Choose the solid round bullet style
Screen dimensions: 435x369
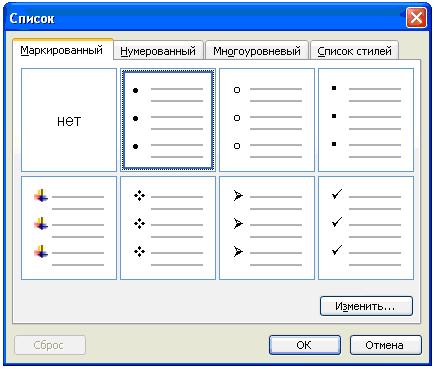[168, 120]
